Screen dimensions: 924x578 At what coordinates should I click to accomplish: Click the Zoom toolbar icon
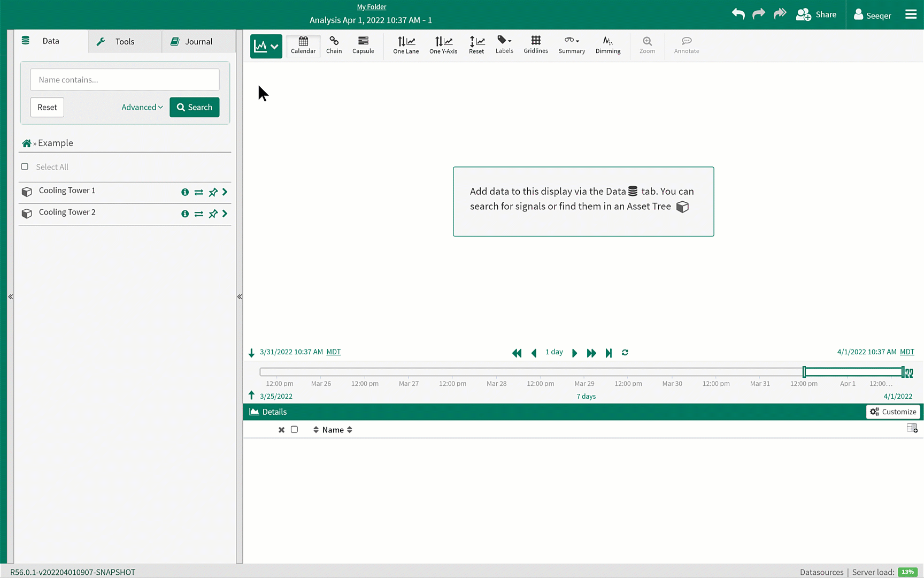point(647,45)
